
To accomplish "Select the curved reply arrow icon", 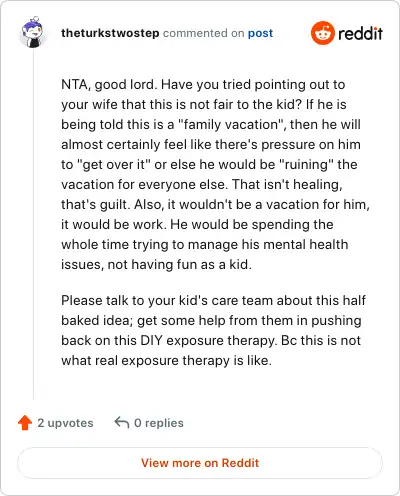I will (x=122, y=422).
